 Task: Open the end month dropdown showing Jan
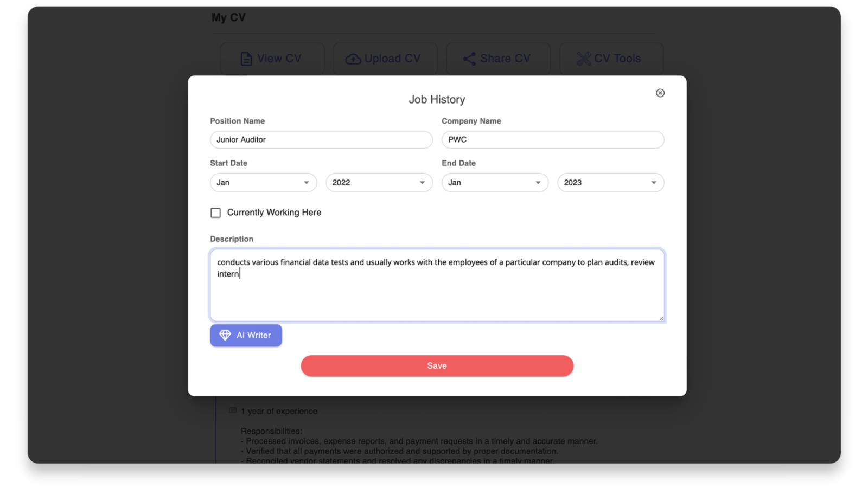point(494,182)
